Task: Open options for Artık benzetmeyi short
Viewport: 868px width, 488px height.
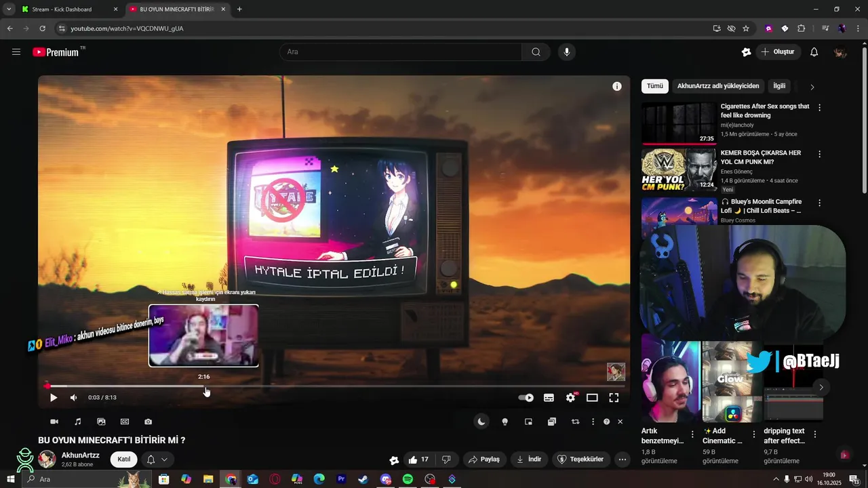Action: click(x=692, y=434)
